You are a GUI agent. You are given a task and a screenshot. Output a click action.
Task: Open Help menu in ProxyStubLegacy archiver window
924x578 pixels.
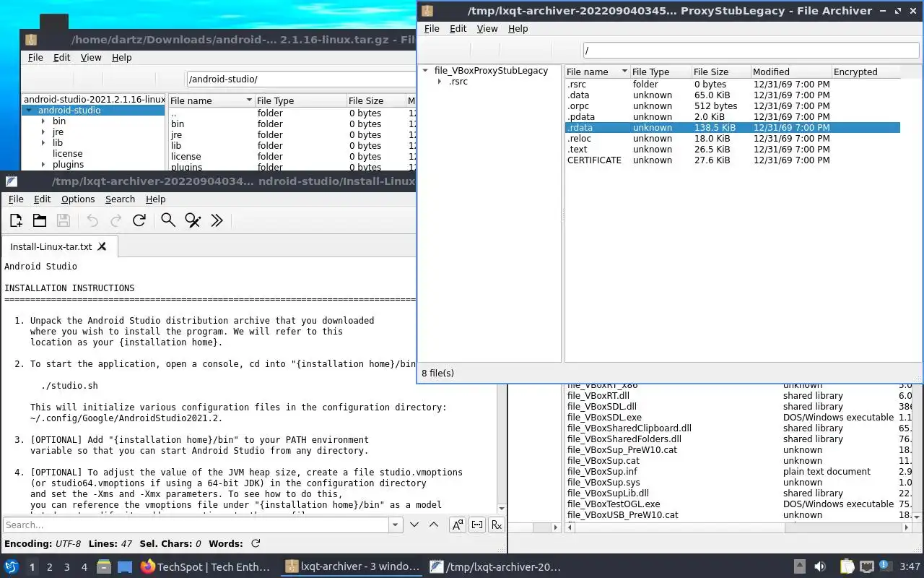[x=518, y=29]
